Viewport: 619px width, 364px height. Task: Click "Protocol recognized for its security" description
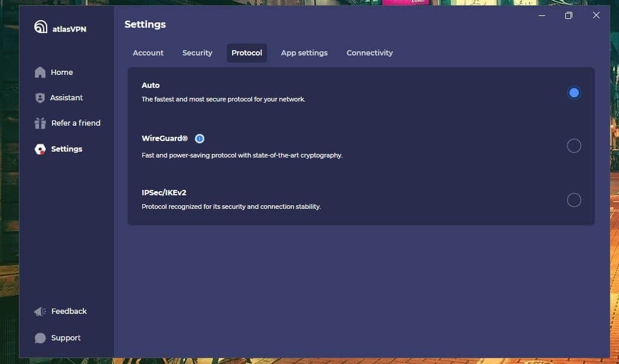coord(232,206)
